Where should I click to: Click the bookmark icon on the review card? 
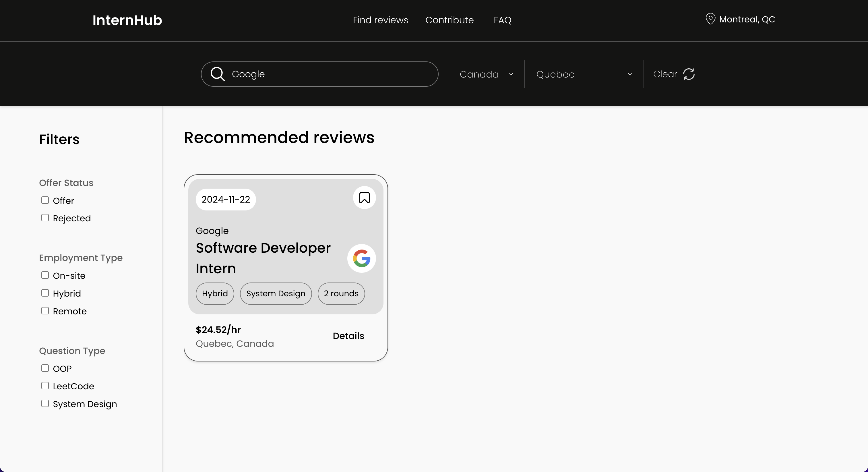(364, 198)
